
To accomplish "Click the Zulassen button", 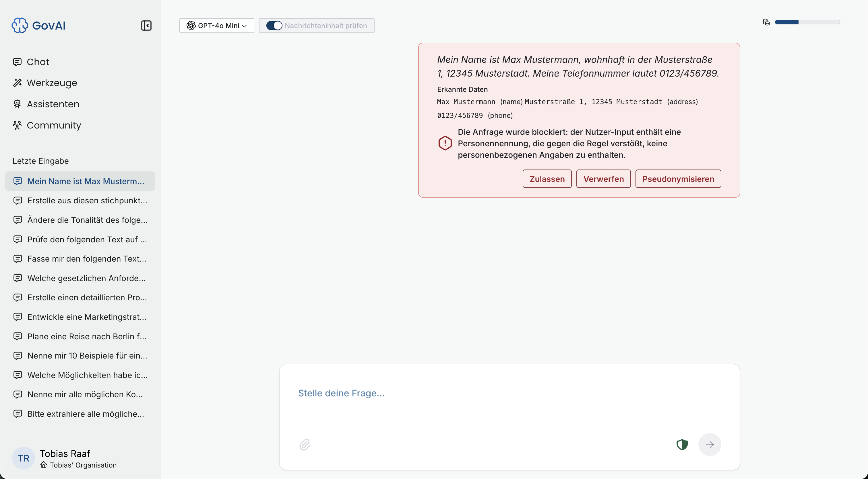I will (x=547, y=179).
